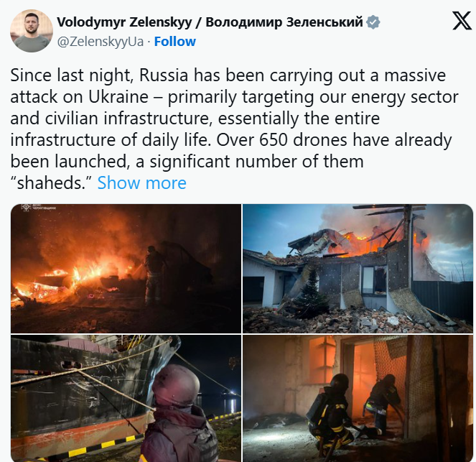The height and width of the screenshot is (462, 476).
Task: Open the nighttime blaze photo with firefighter
Action: (x=126, y=269)
